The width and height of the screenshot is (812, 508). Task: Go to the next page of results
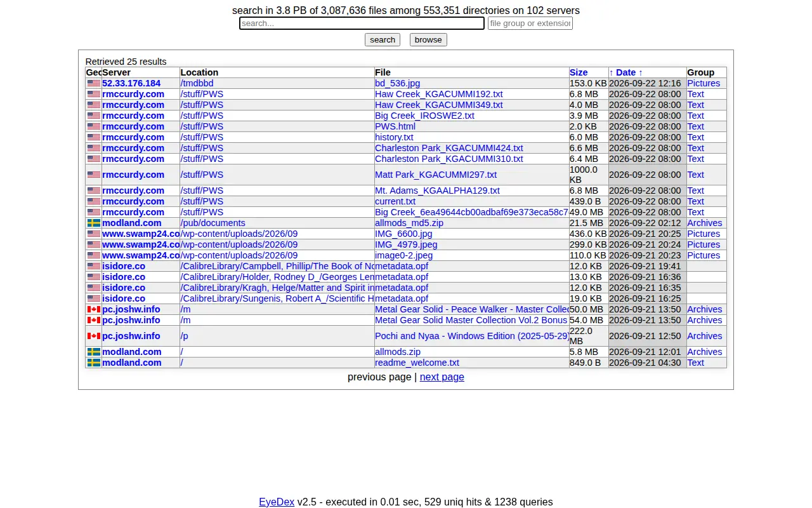tap(442, 377)
